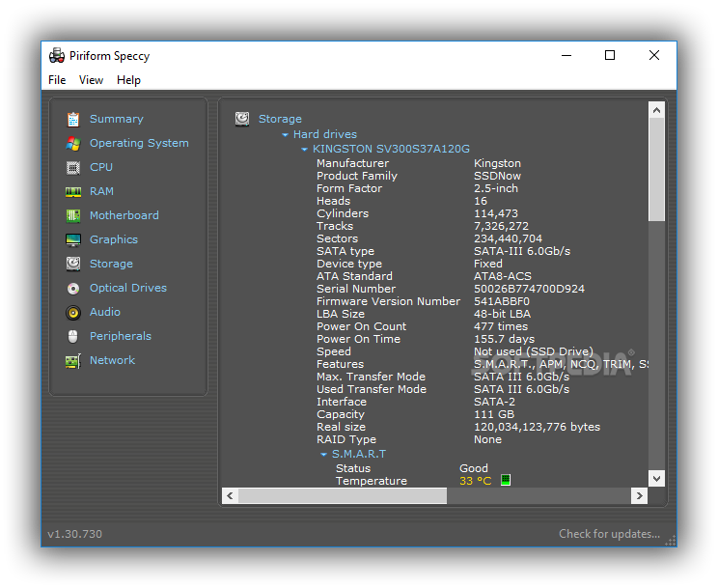The width and height of the screenshot is (718, 588).
Task: Select Storage in the sidebar
Action: 111,264
